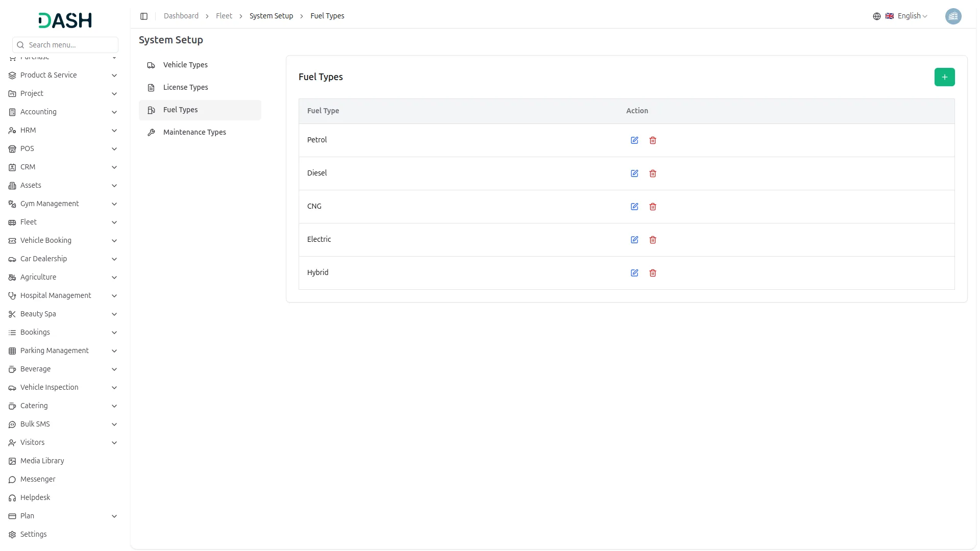980x551 pixels.
Task: Go to Dashboard via breadcrumb
Action: [x=181, y=16]
